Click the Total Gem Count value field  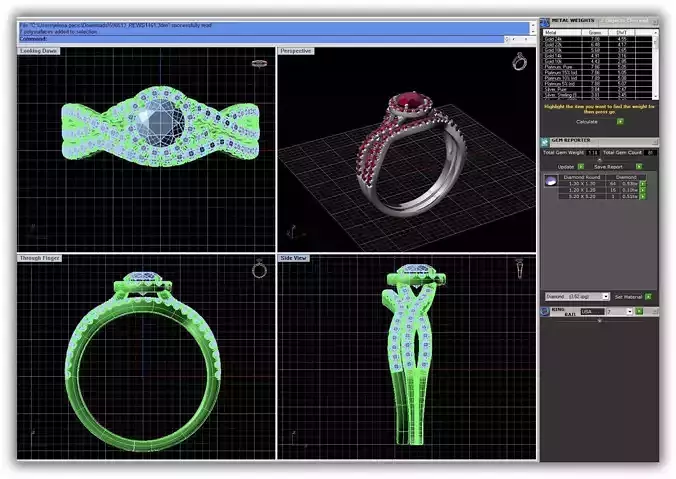click(651, 153)
